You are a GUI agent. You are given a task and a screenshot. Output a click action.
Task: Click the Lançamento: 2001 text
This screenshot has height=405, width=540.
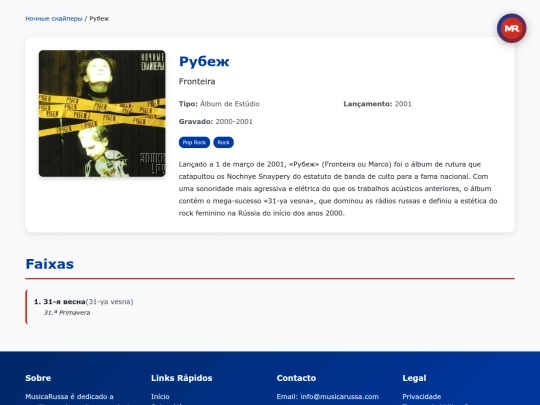pyautogui.click(x=377, y=104)
